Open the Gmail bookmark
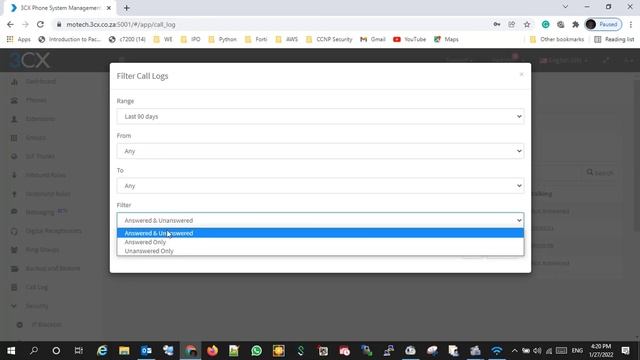The height and width of the screenshot is (360, 640). click(x=373, y=39)
